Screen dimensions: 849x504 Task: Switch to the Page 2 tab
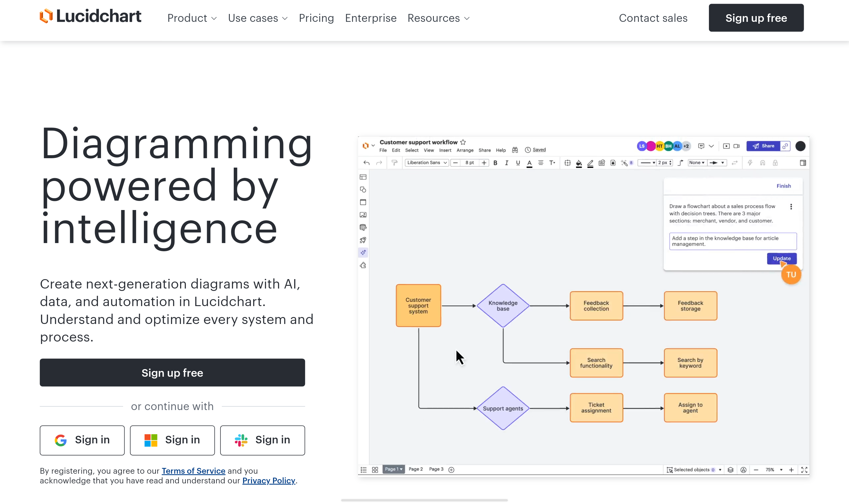click(x=415, y=469)
